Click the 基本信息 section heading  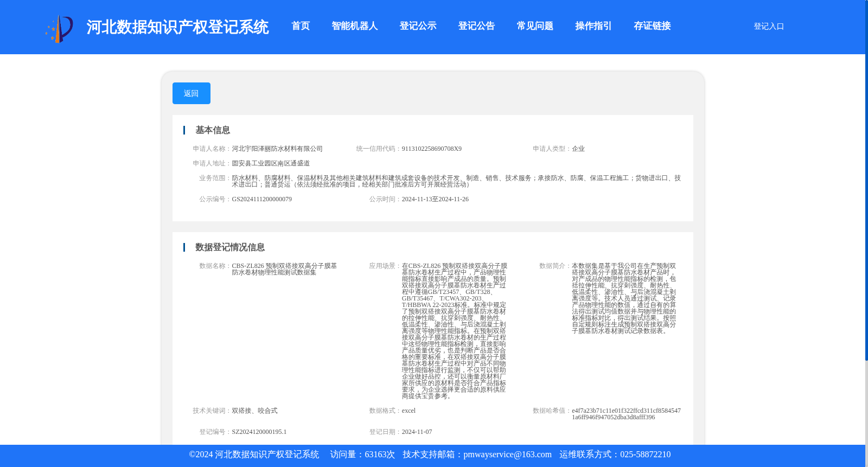coord(213,130)
